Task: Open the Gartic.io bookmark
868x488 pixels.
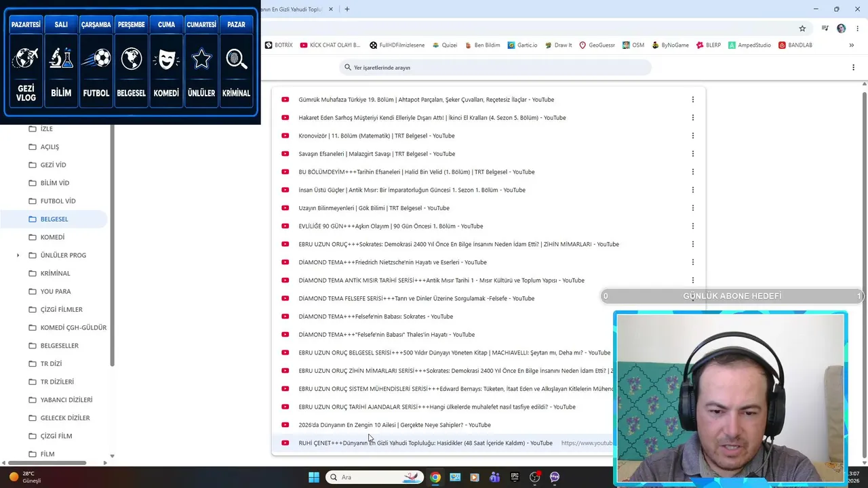Action: click(x=521, y=45)
